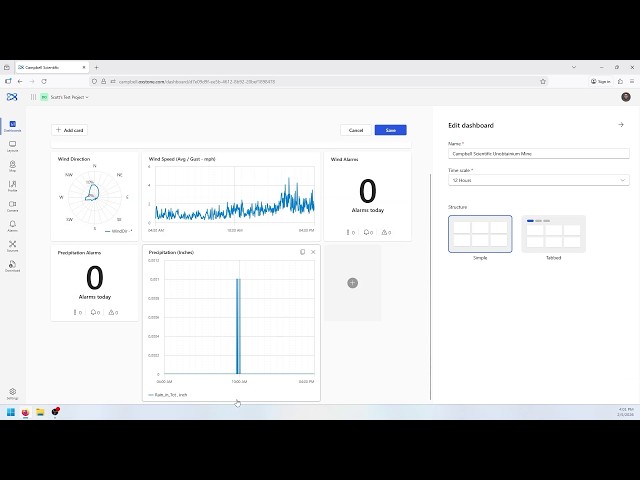Select the Tabbed structure layout
The image size is (640, 480).
[553, 234]
